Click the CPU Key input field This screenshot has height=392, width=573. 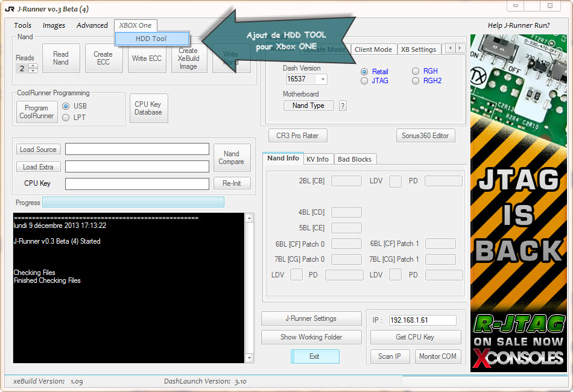coord(137,184)
